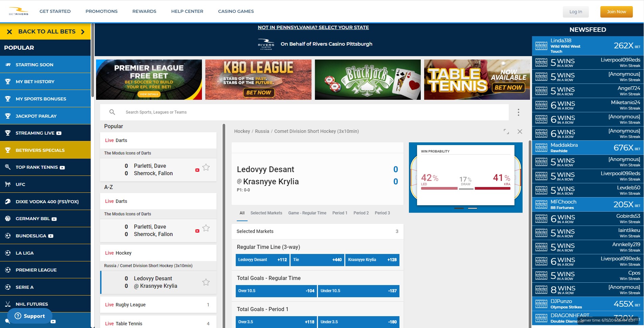Favorite the Popular Parletti vs Sherrock match
The image size is (644, 328).
click(x=206, y=167)
